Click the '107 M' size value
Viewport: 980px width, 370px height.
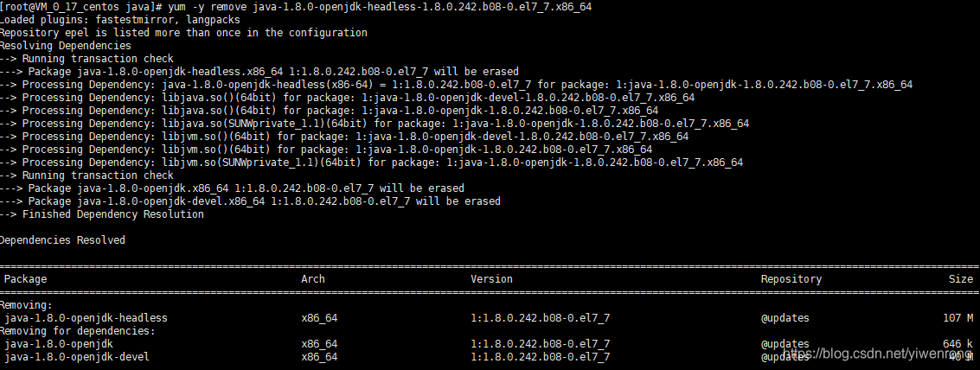coord(958,318)
